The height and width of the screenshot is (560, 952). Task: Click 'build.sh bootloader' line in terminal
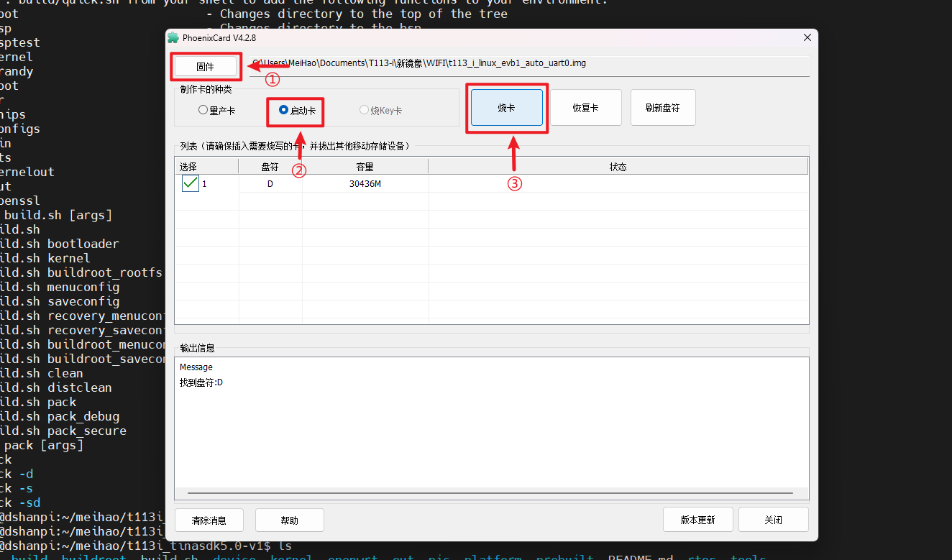60,244
